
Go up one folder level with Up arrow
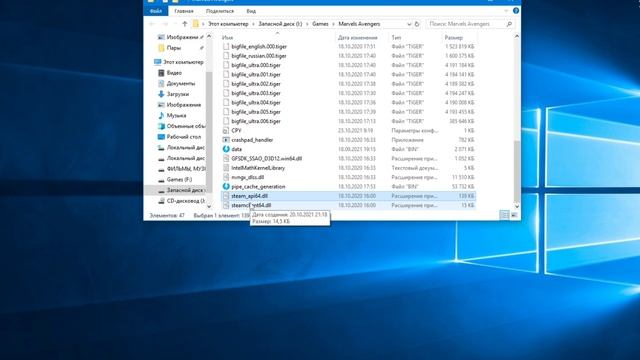(x=184, y=24)
